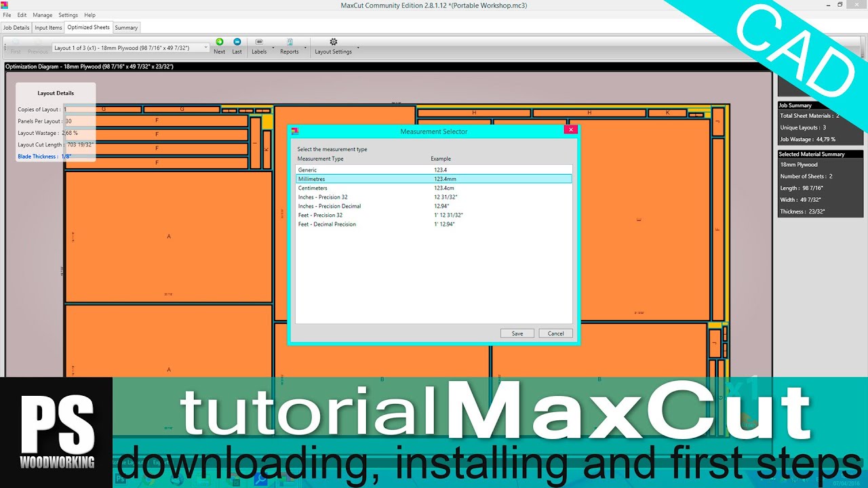Close the Measurement Selector dialog
The width and height of the screenshot is (868, 488).
pos(571,129)
